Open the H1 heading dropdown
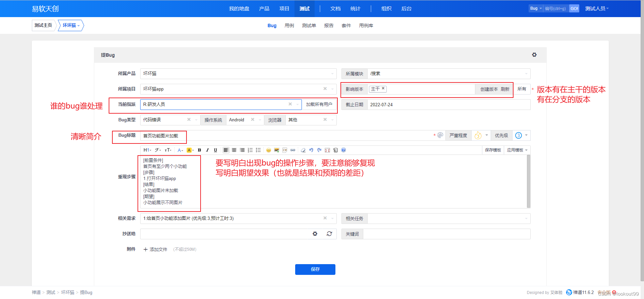 (x=147, y=150)
